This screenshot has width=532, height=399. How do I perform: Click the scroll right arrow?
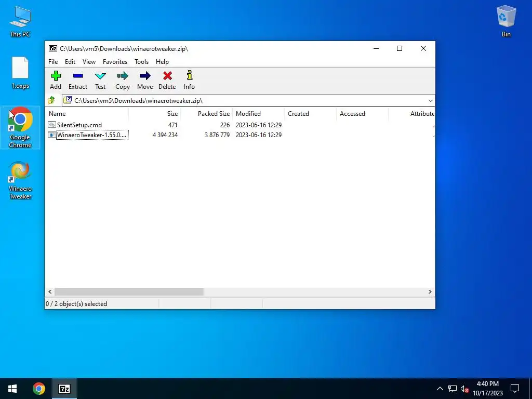tap(430, 292)
